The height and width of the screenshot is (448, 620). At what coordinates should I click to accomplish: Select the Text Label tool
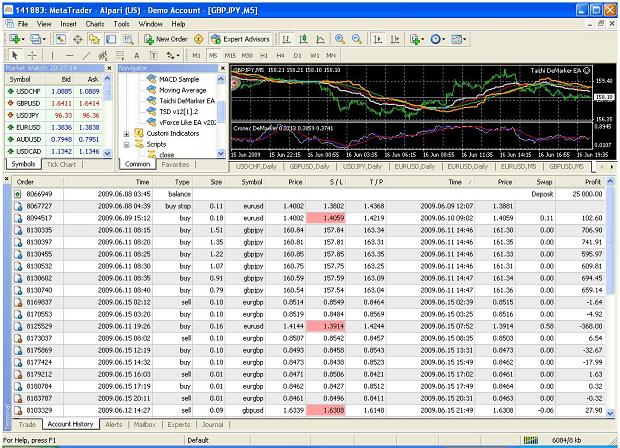tap(153, 55)
